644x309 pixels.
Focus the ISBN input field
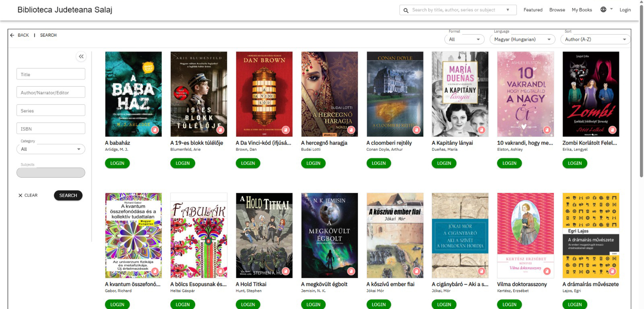pos(51,129)
